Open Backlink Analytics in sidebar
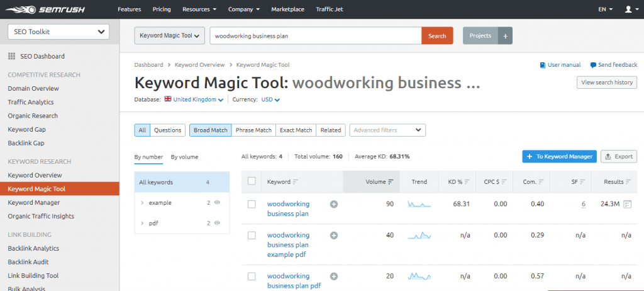Image resolution: width=644 pixels, height=291 pixels. [x=33, y=248]
